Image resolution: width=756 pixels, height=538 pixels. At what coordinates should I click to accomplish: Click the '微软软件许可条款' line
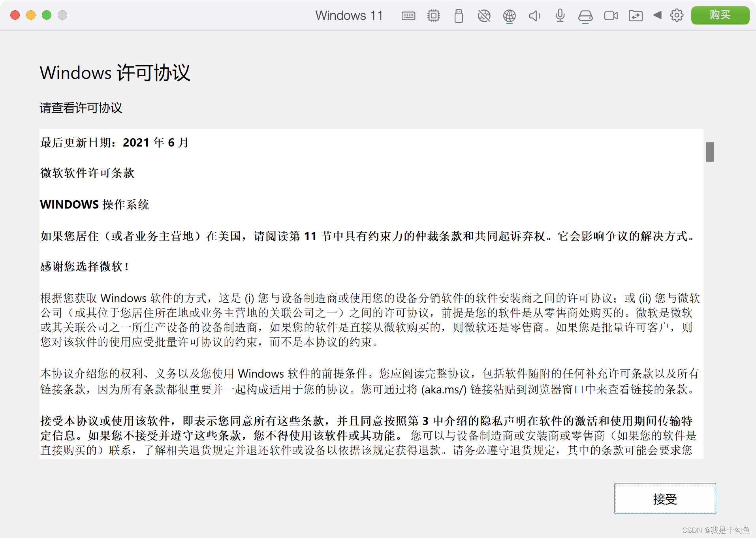click(87, 173)
